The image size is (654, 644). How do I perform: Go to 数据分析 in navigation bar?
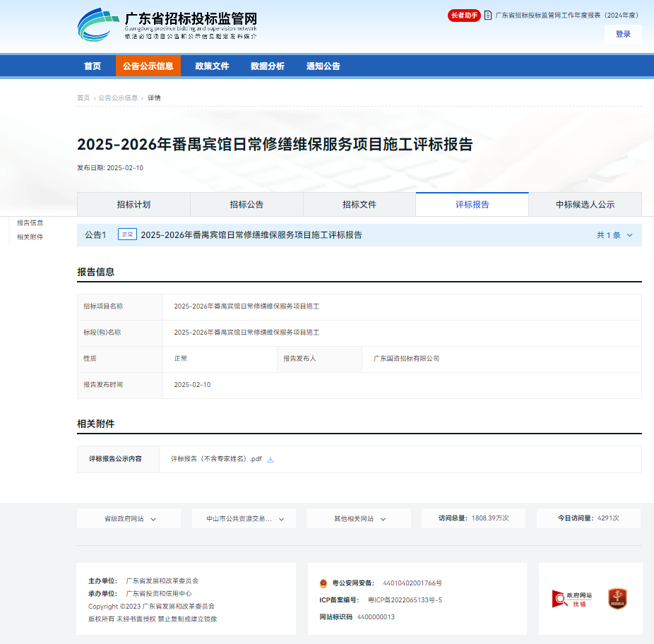[x=268, y=66]
